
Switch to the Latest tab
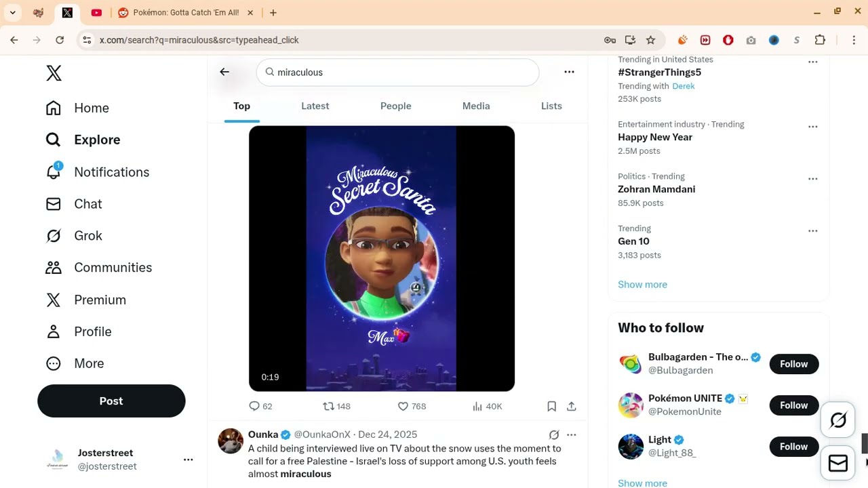click(x=315, y=106)
